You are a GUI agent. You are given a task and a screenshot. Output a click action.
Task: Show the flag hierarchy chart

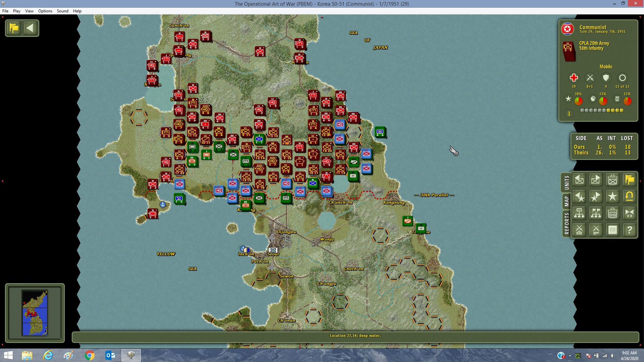[596, 213]
